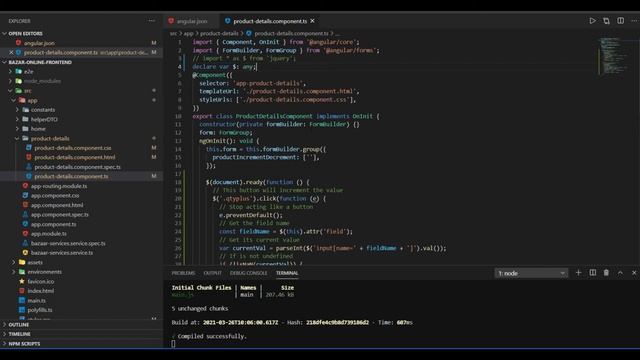Select the product-details.component.ts editor tab
Viewport: 640px width, 360px height.
(269, 21)
